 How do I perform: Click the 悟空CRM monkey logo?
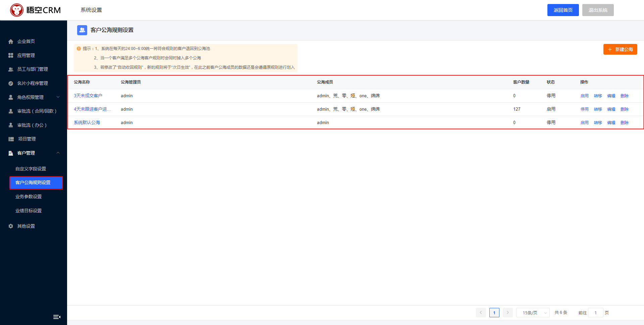tap(17, 10)
